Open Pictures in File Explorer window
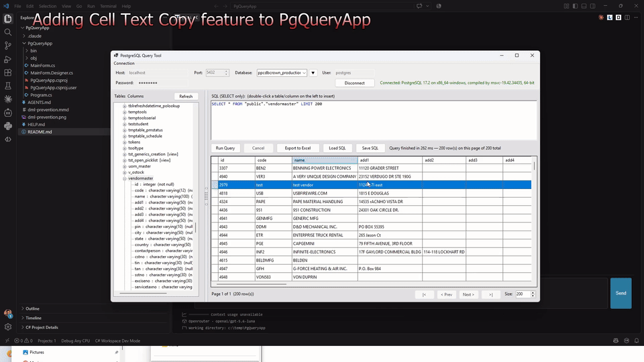This screenshot has width=644, height=362. click(36, 352)
